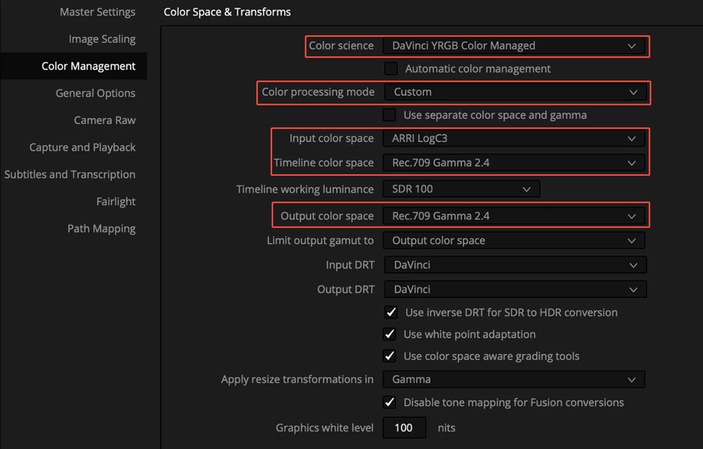Open Limit output gamut to dropdown

point(514,240)
